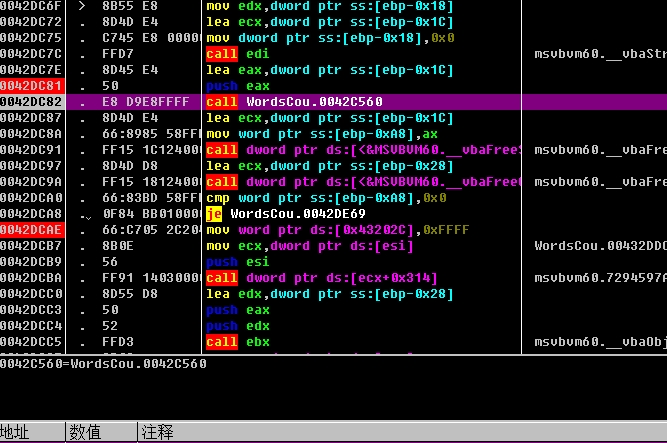667x443 pixels.
Task: Click the 注释 column header
Action: tap(157, 432)
